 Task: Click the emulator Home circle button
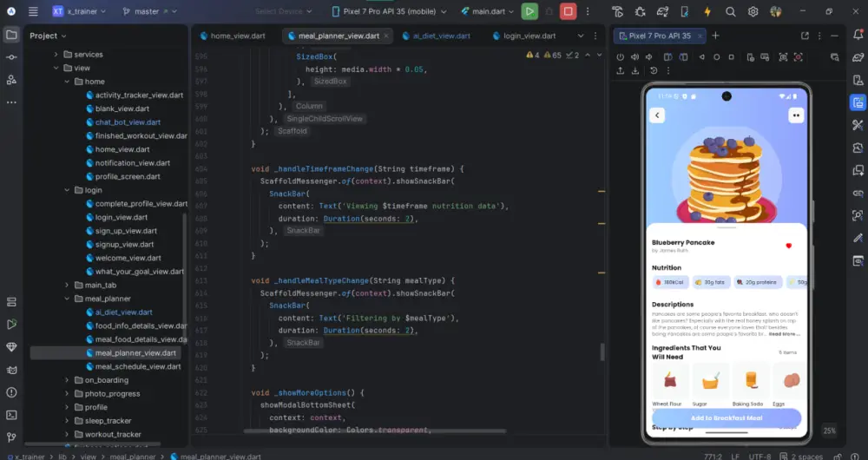716,57
